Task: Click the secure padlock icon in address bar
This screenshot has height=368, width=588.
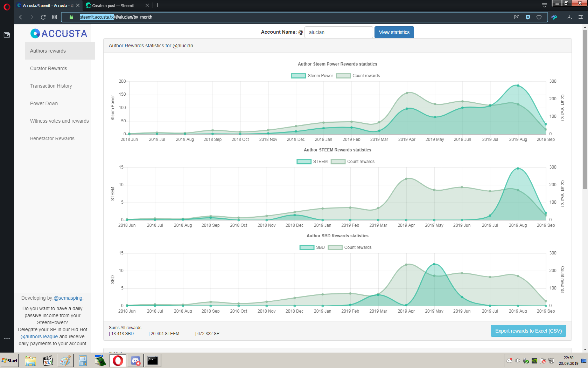Action: 71,17
